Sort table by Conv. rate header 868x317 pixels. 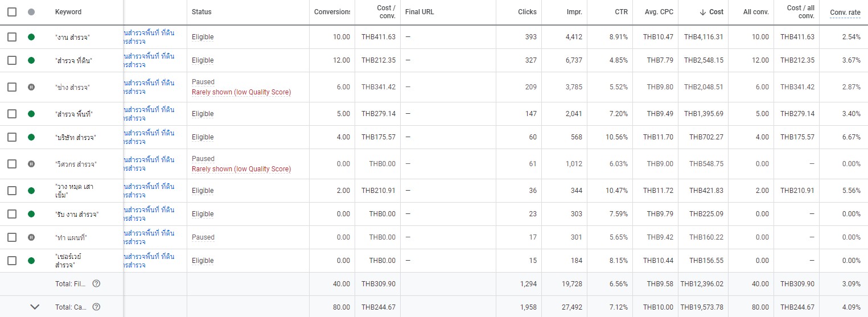coord(845,13)
